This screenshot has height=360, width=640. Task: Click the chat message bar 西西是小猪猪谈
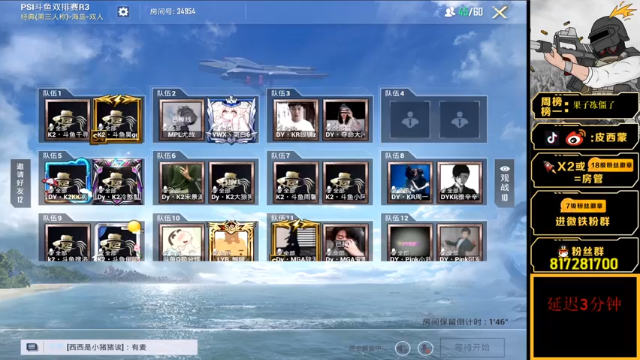[109, 347]
